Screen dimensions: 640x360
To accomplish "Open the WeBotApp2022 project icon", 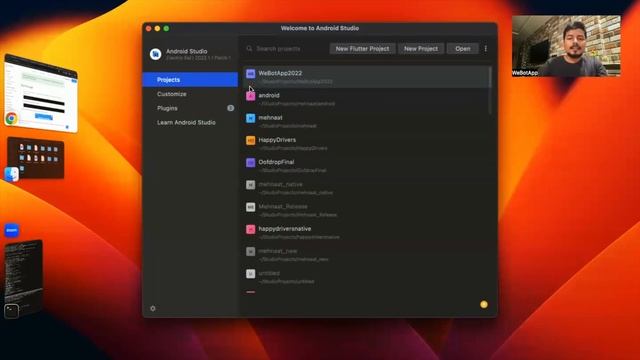I will (251, 73).
